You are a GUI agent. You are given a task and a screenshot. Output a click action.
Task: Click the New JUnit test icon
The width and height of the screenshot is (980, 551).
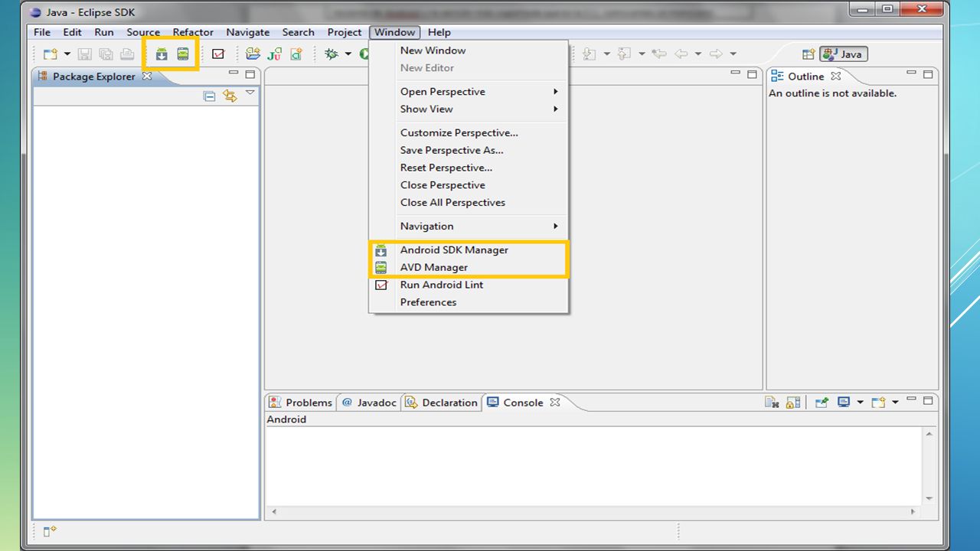275,54
